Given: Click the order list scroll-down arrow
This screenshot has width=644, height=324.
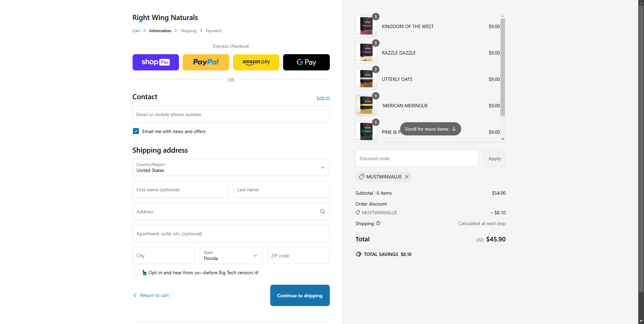Looking at the screenshot, I should [503, 139].
